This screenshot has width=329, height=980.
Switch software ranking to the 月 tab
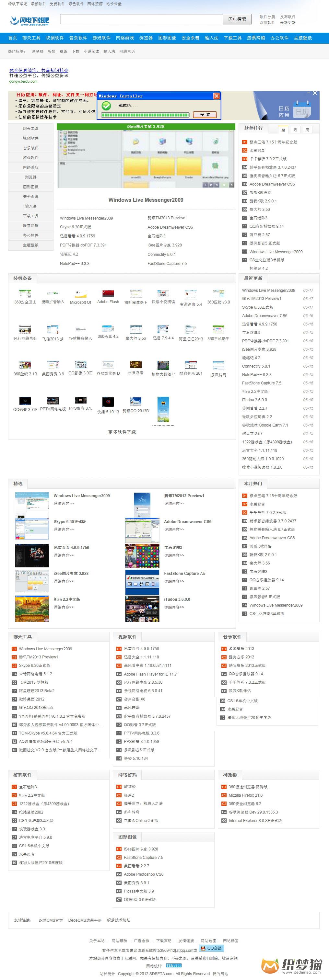[x=295, y=130]
